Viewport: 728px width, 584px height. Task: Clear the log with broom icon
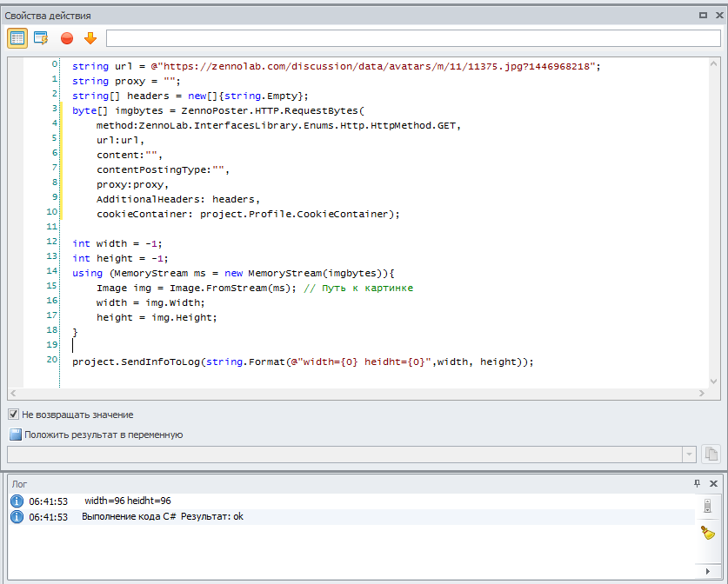coord(708,532)
